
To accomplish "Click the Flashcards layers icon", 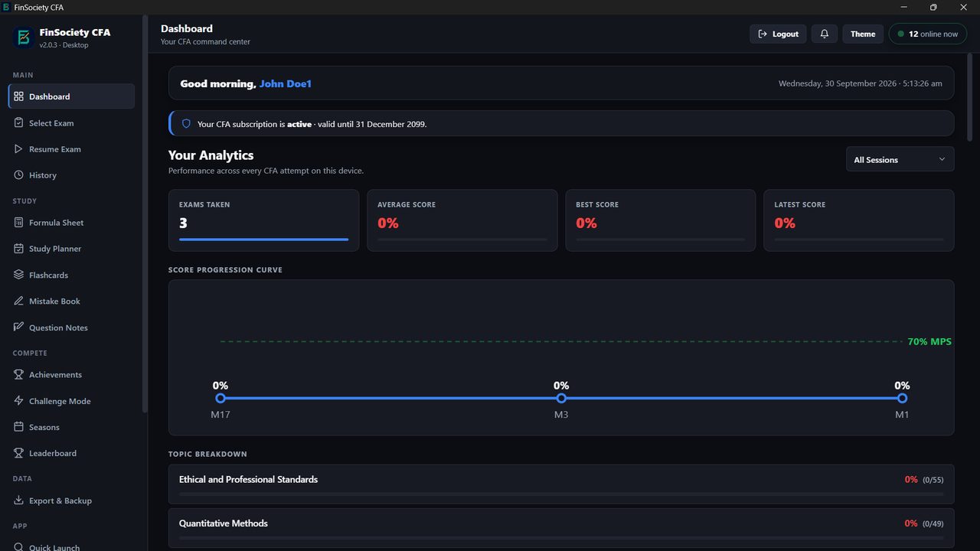I will pos(19,274).
